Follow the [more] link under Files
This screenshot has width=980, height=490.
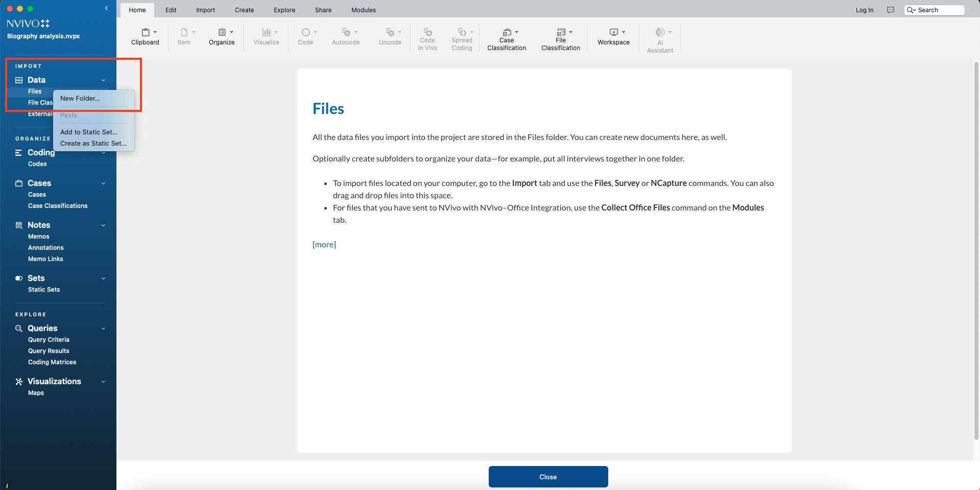click(x=324, y=245)
